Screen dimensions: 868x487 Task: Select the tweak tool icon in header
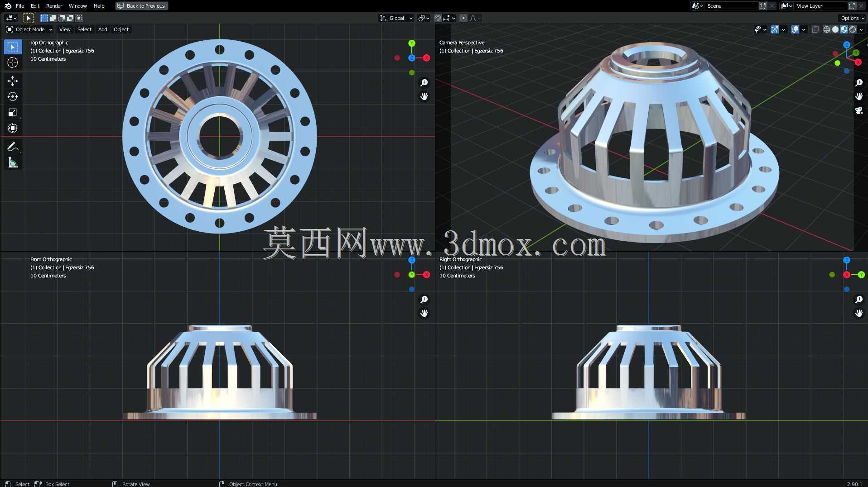coord(28,18)
